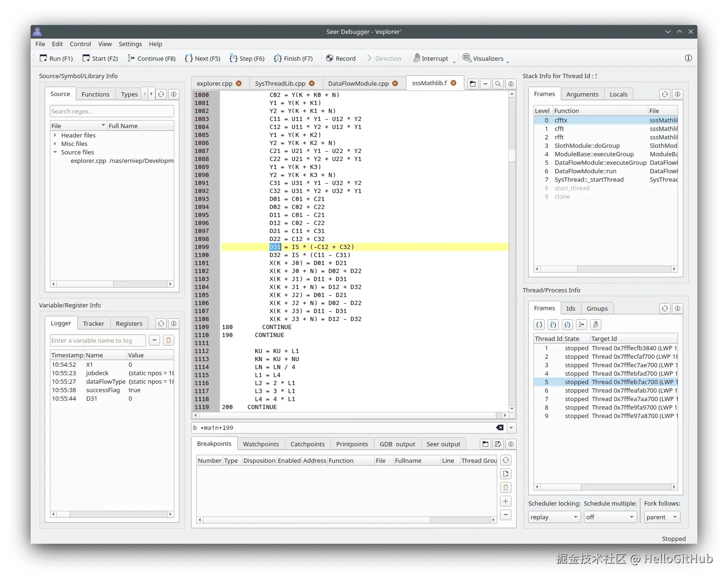Click the info icon beside editor tabs

[x=511, y=84]
